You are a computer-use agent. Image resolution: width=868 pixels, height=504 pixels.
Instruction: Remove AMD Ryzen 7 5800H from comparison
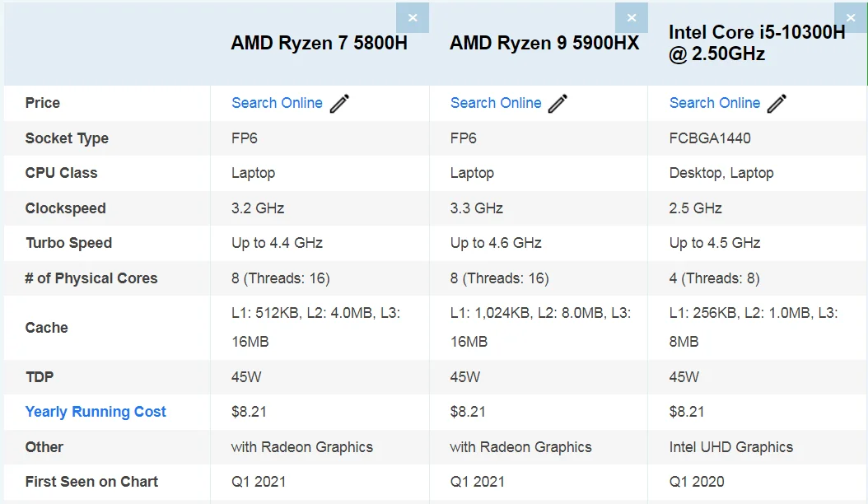tap(413, 17)
